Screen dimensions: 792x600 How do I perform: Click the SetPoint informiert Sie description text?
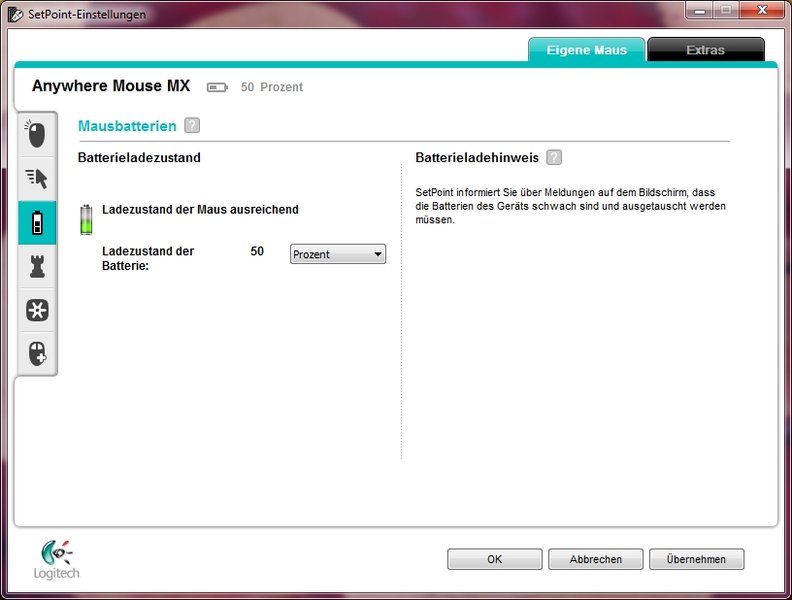pyautogui.click(x=570, y=206)
